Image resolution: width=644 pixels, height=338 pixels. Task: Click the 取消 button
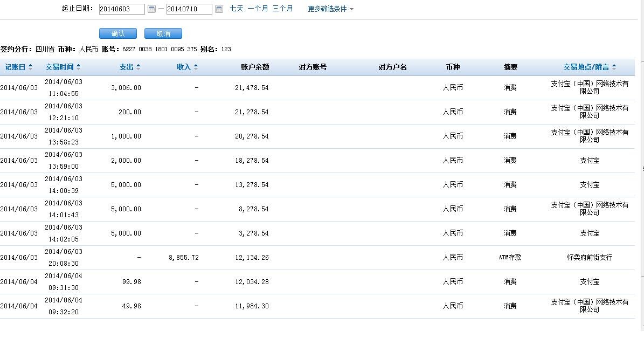(163, 33)
